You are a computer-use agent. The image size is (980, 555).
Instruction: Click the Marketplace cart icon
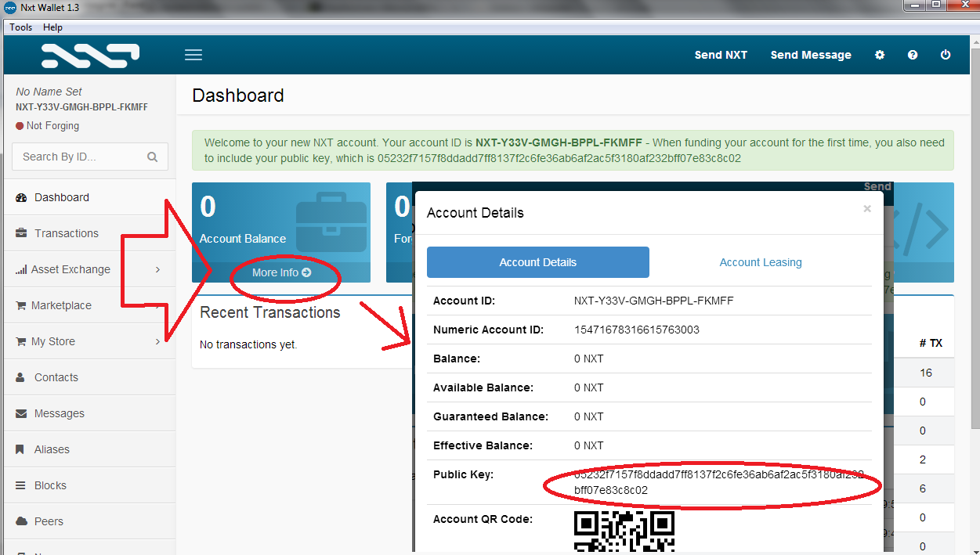pyautogui.click(x=21, y=305)
